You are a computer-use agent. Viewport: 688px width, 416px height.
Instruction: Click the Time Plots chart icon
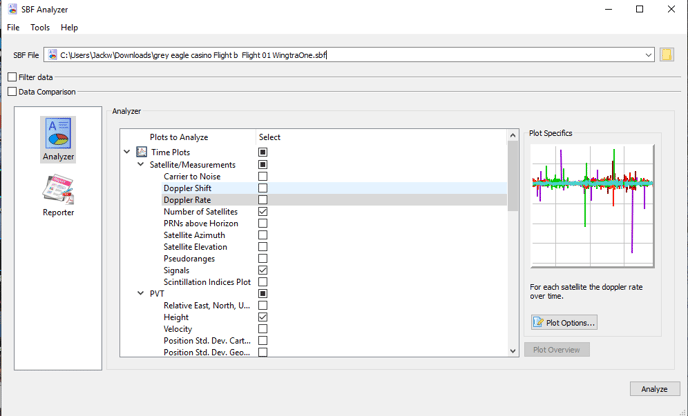[142, 153]
